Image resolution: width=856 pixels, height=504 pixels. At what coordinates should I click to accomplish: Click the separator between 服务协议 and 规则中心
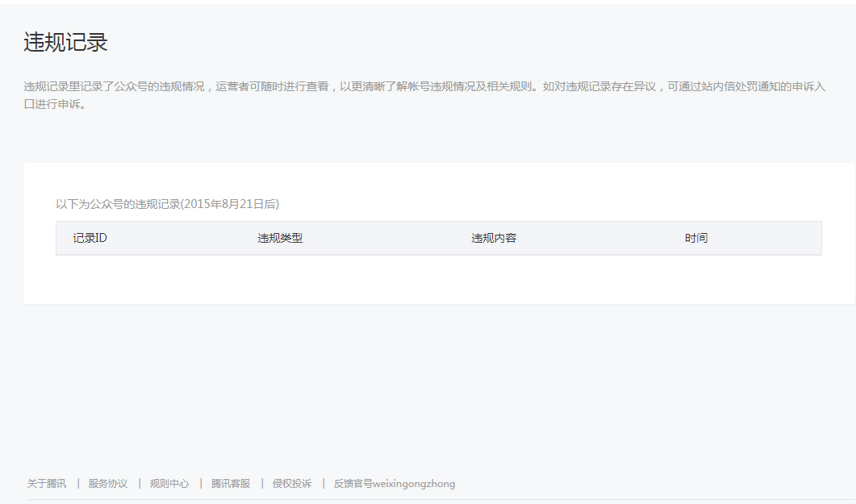[140, 484]
